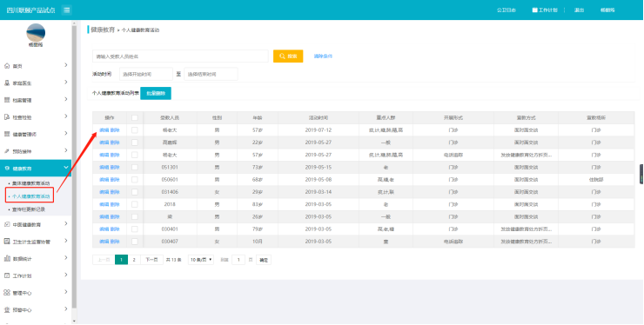Check the box for the 2019-07-12 row

coord(135,130)
